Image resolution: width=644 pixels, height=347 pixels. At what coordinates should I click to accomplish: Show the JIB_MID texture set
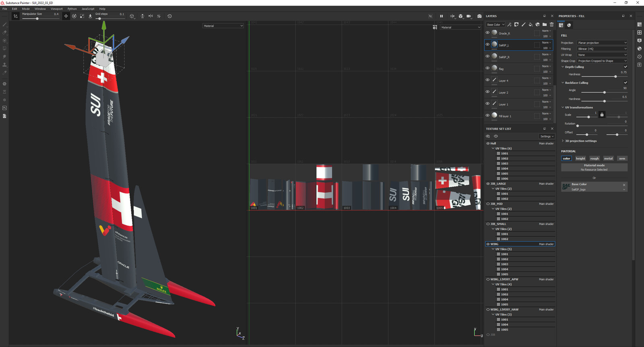(488, 204)
